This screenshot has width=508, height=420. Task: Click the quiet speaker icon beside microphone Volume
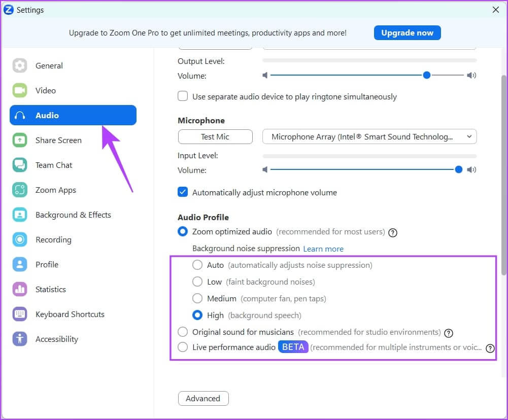[265, 170]
